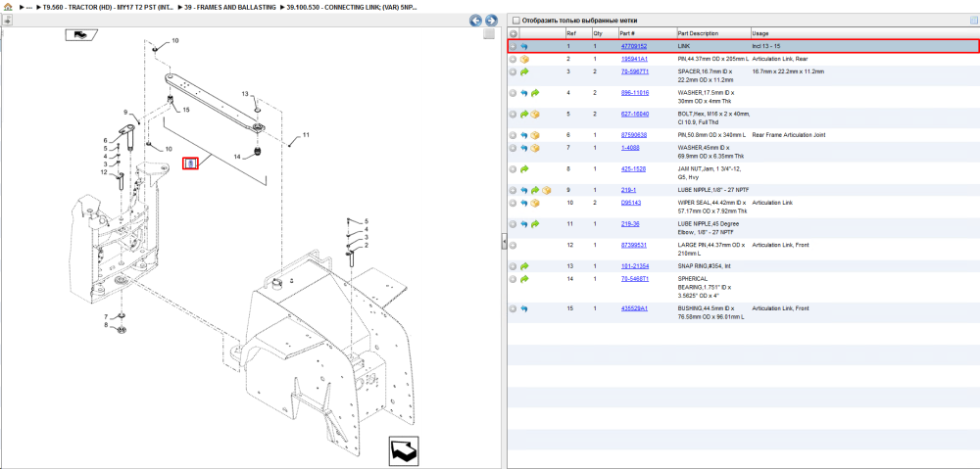Click blue back-arrow icon in LINK row
The image size is (980, 469).
[x=524, y=46]
